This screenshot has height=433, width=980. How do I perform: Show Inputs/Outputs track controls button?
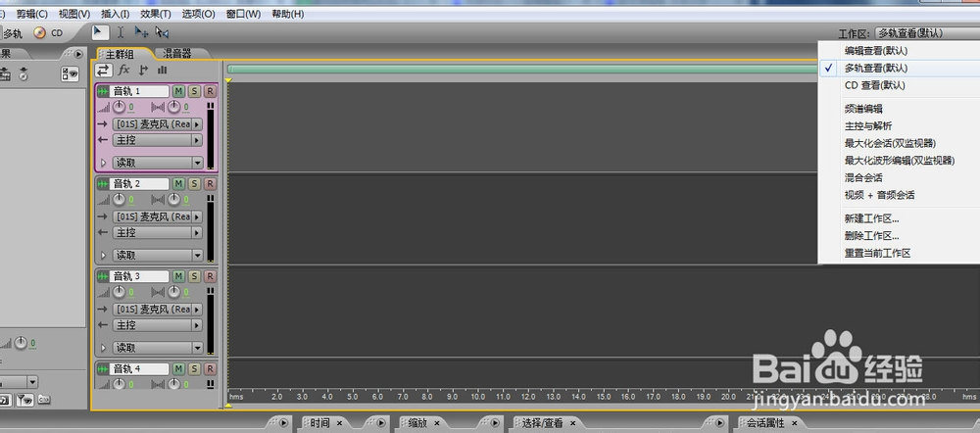coord(104,70)
